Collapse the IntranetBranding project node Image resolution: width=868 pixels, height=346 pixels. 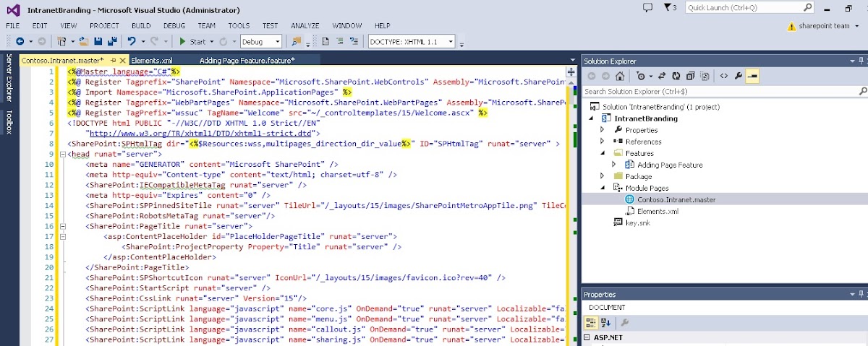(x=591, y=118)
